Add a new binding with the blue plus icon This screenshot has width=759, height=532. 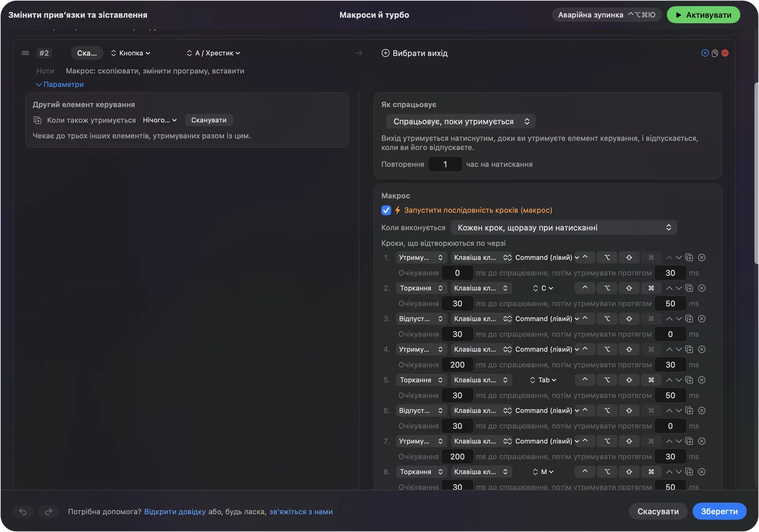point(705,53)
